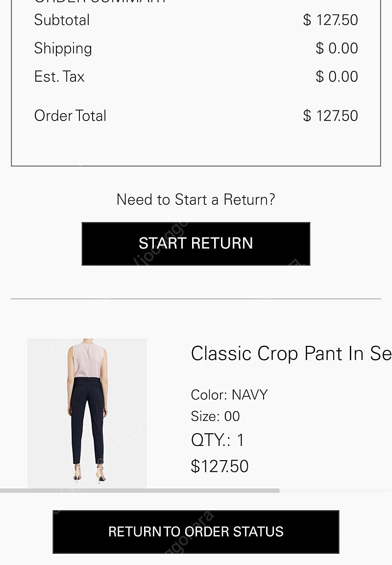
Task: Select the QTY.: 1 quantity text
Action: click(217, 440)
